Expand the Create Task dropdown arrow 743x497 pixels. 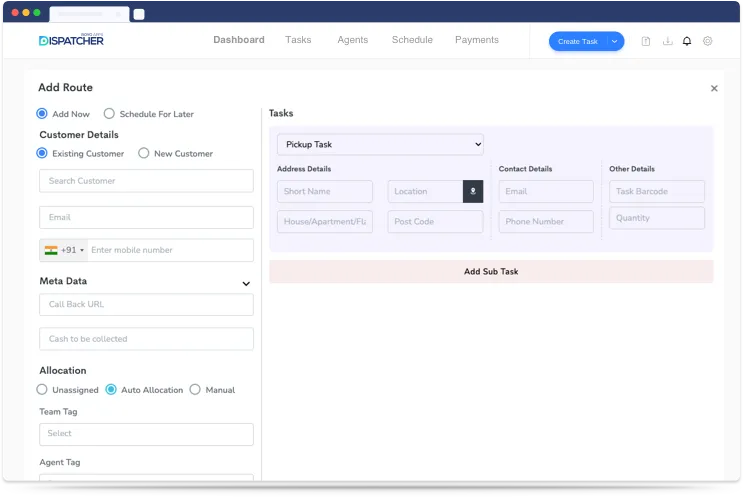coord(615,41)
